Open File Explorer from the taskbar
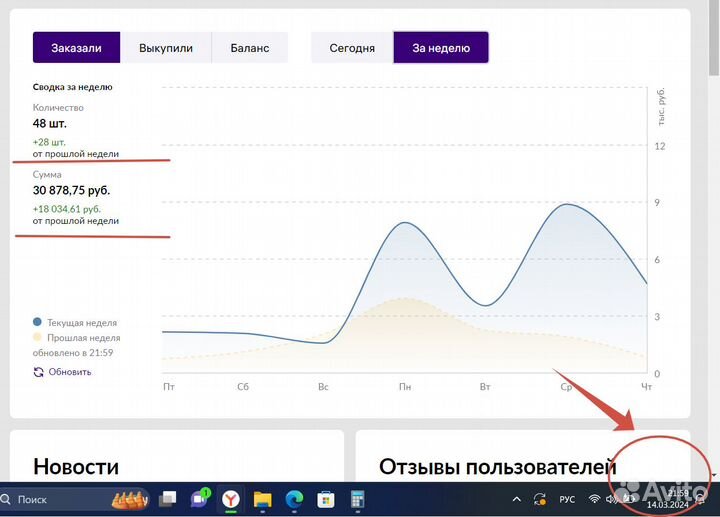The width and height of the screenshot is (720, 517). click(262, 498)
